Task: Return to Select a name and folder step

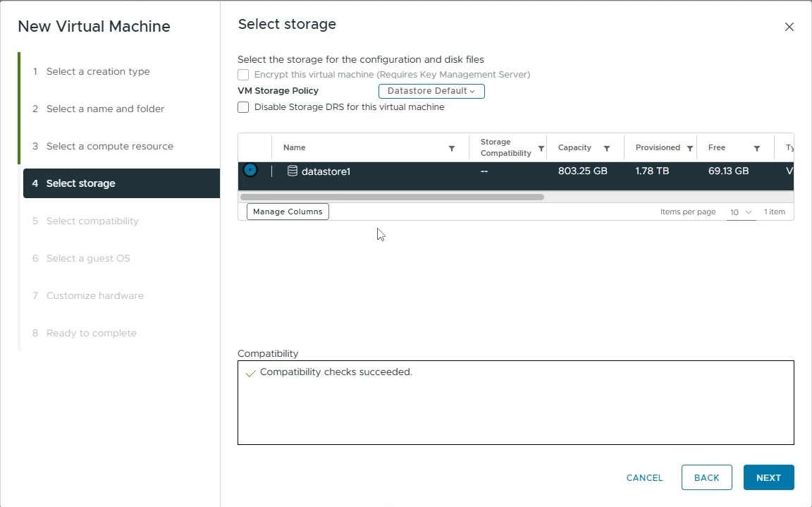Action: coord(105,109)
